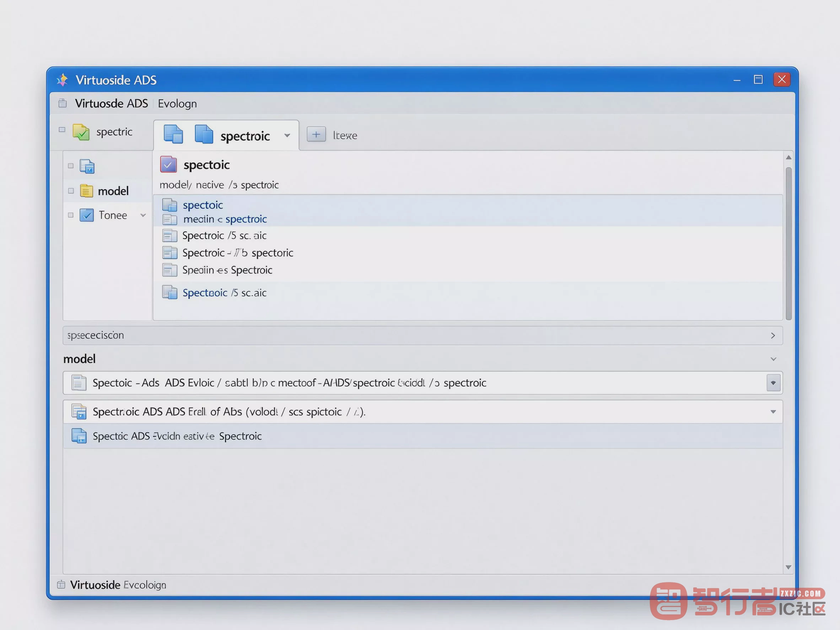Expand the Tonee chevron in sidebar

click(x=143, y=215)
